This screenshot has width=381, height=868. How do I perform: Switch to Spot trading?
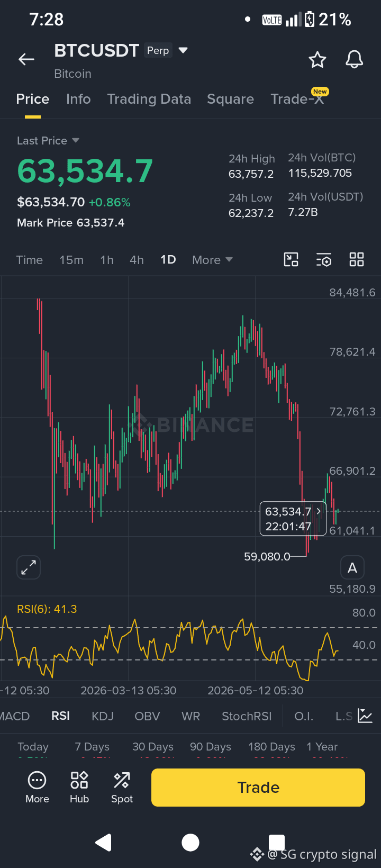click(x=122, y=788)
